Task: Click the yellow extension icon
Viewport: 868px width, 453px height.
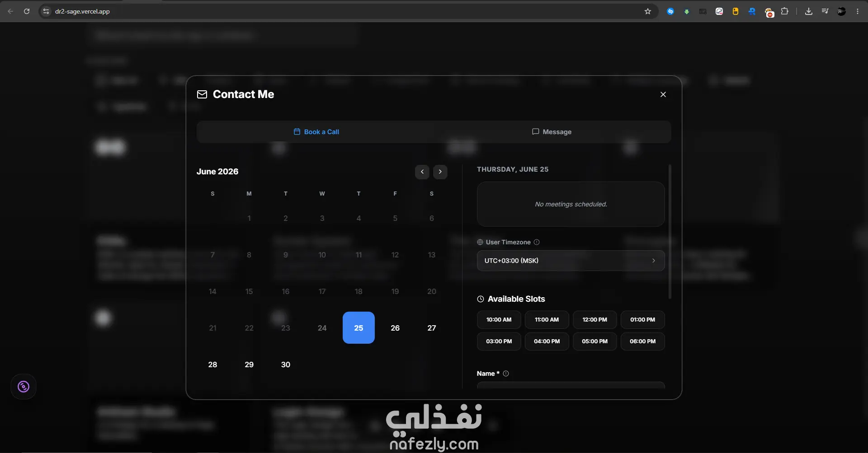Action: (736, 11)
